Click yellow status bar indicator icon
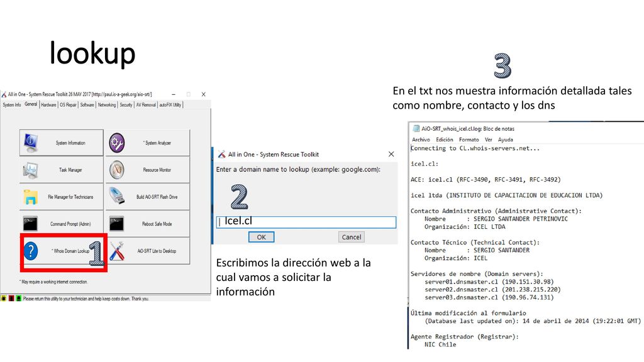Image resolution: width=644 pixels, height=362 pixels. [4, 299]
